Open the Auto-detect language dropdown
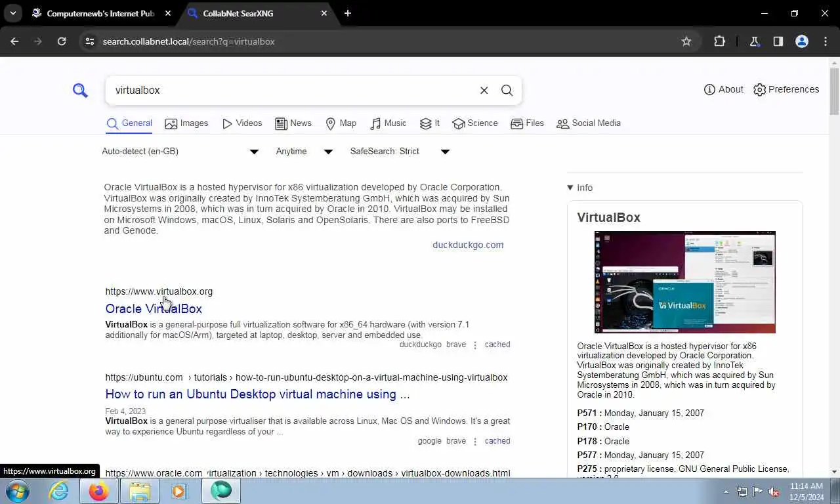840x504 pixels. [x=180, y=152]
